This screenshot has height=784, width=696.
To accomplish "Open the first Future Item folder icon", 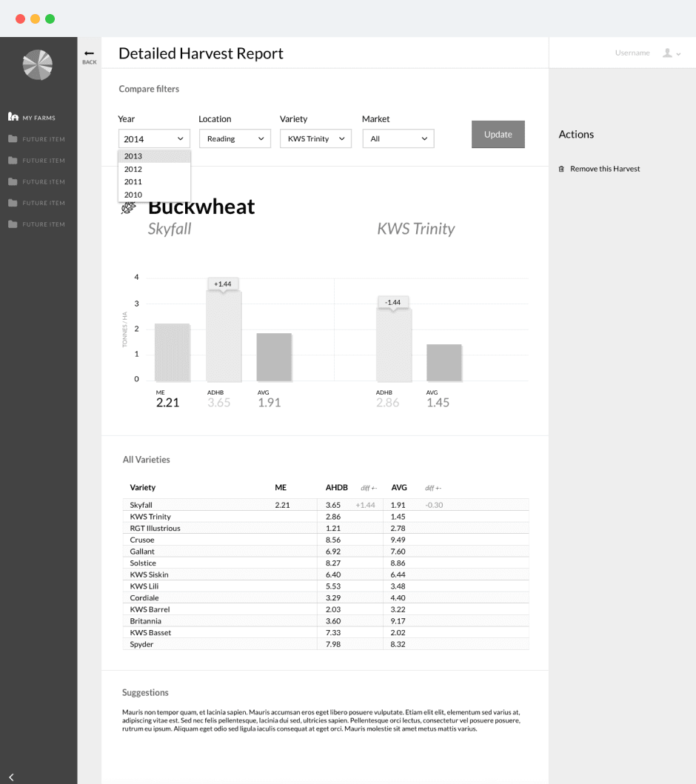I will (x=13, y=139).
